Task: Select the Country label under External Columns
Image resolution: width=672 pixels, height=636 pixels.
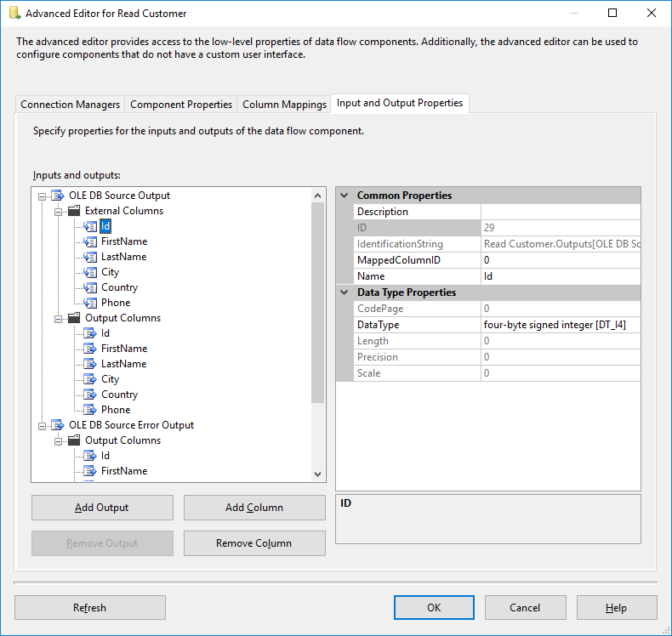Action: tap(120, 287)
